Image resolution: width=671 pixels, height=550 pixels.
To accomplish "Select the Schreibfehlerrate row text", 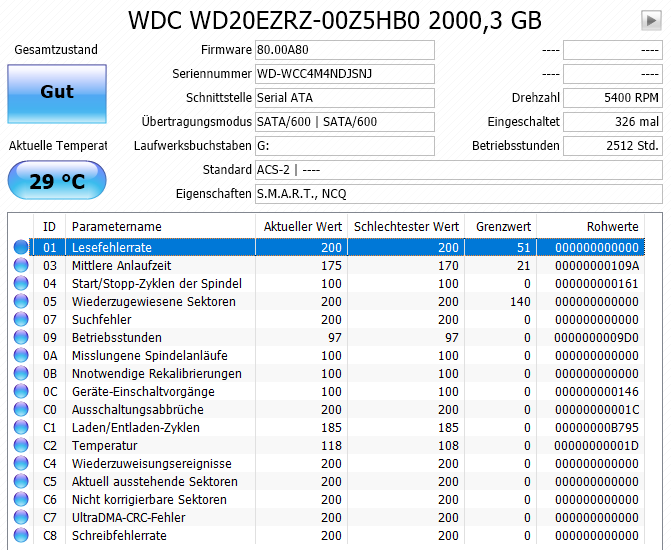I will point(119,535).
